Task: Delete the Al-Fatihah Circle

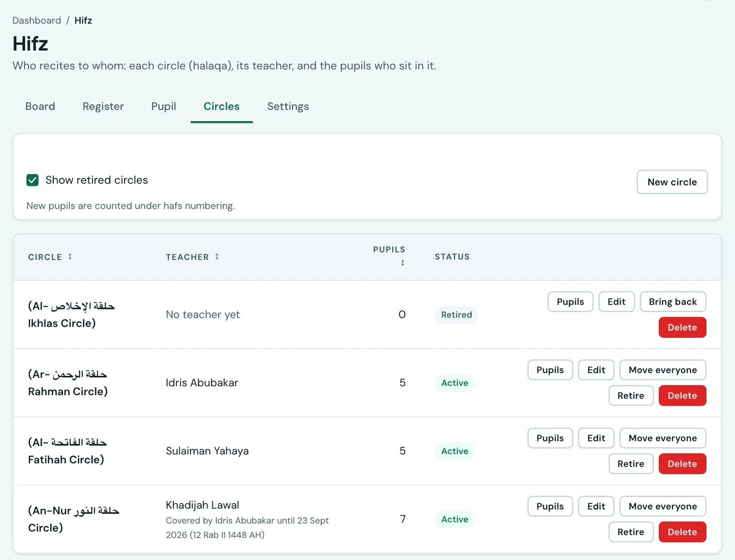Action: click(682, 464)
